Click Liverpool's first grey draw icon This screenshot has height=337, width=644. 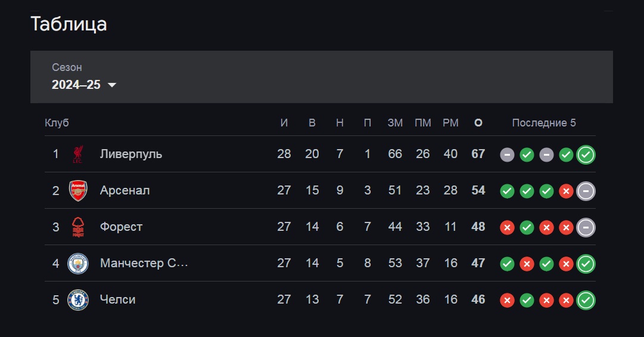click(507, 155)
